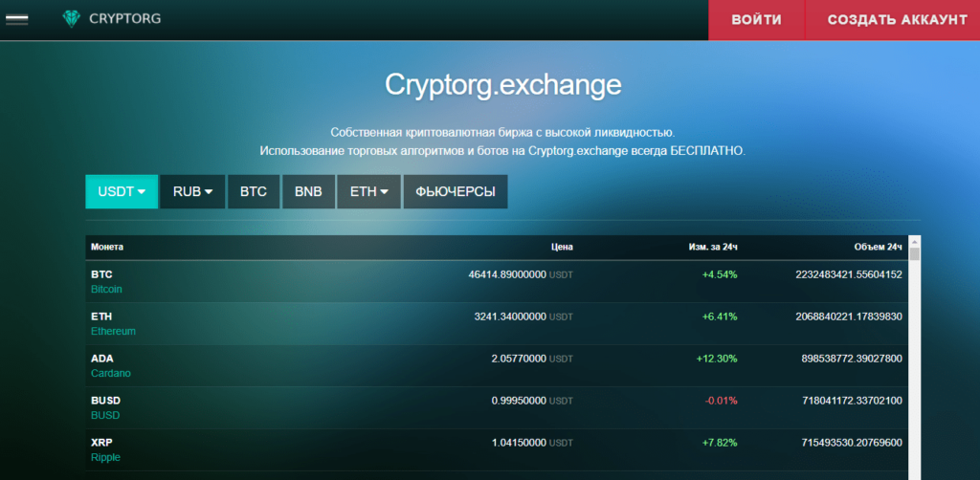Expand the ETH market dropdown
Image resolution: width=980 pixels, height=480 pixels.
click(368, 191)
